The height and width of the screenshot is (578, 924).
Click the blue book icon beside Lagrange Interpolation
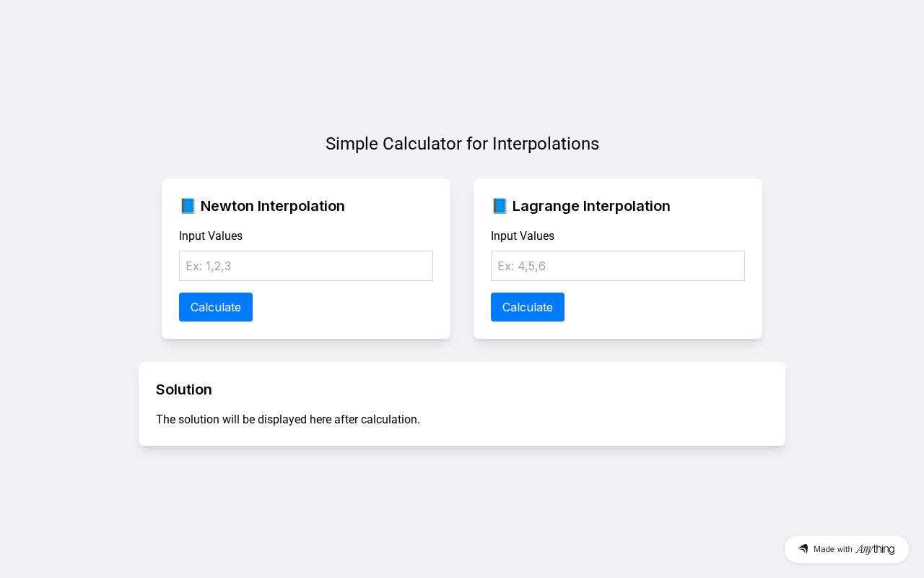click(x=500, y=206)
